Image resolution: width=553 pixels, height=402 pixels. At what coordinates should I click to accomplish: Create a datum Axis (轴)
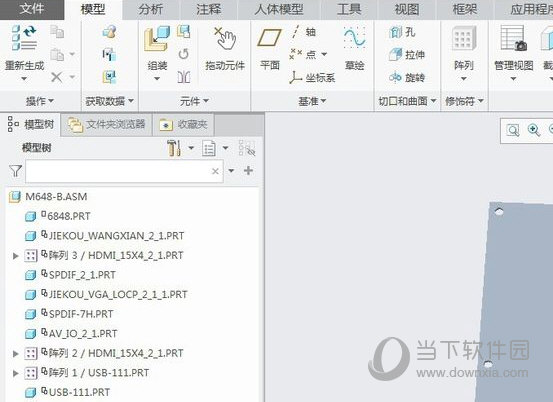tap(303, 32)
